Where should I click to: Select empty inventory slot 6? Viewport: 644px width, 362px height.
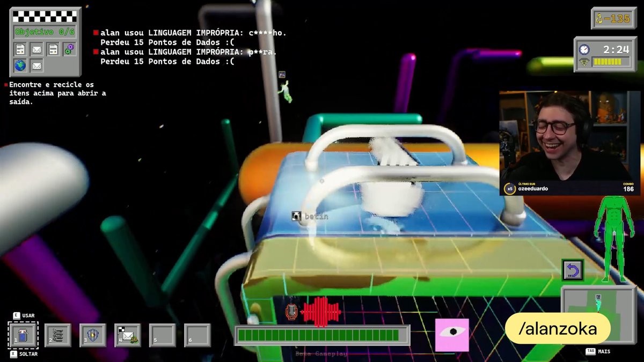point(197,335)
